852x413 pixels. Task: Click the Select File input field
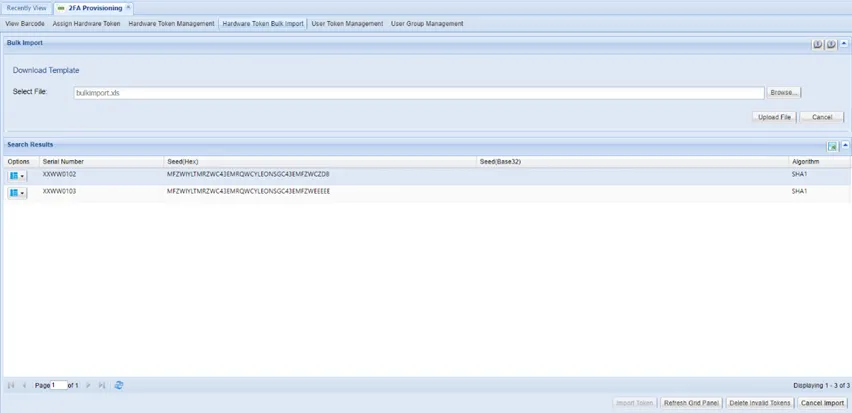pos(419,93)
